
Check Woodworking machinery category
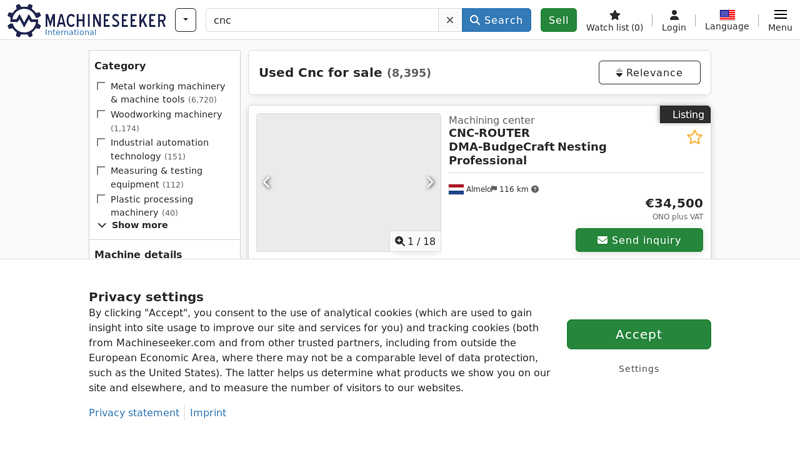[x=101, y=114]
